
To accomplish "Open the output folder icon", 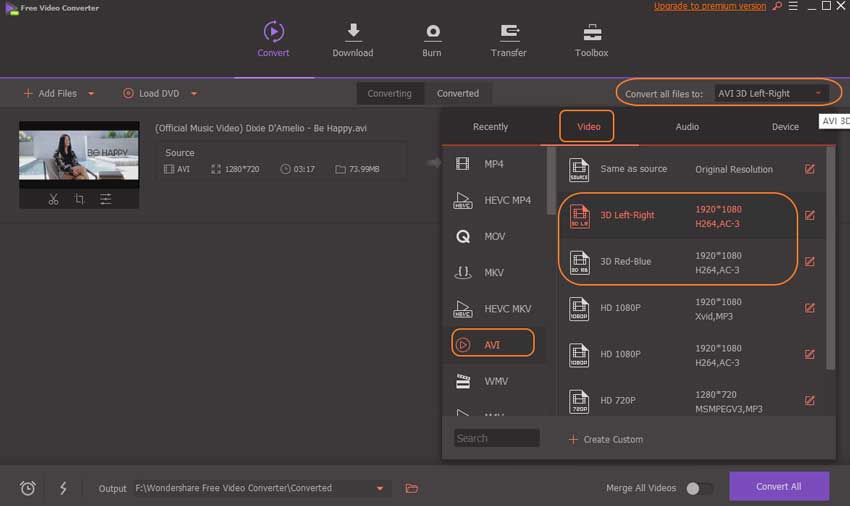I will coord(411,488).
